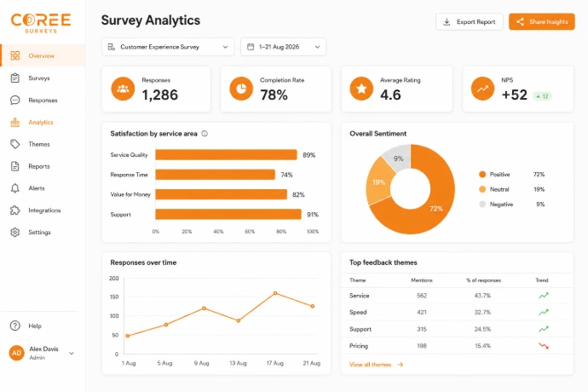
Task: Click the Settings gear icon
Action: tap(15, 232)
